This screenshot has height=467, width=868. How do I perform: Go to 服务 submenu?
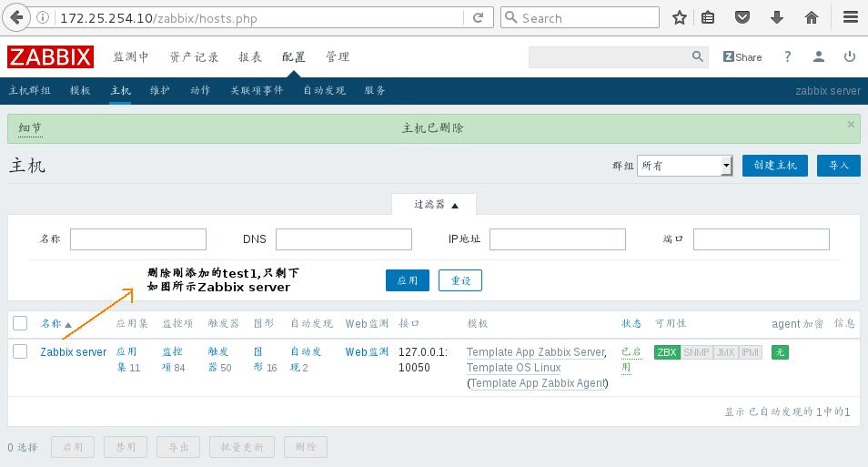tap(375, 90)
